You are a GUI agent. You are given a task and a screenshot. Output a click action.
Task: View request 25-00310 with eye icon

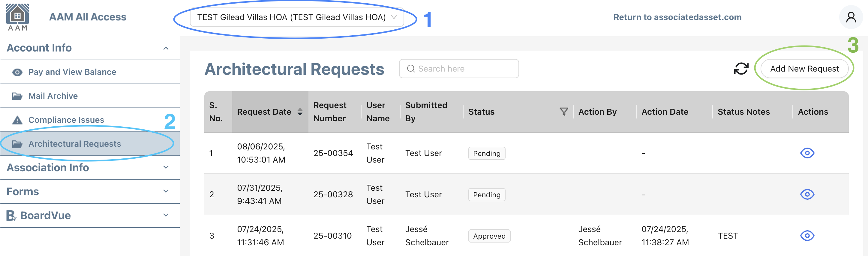click(807, 236)
